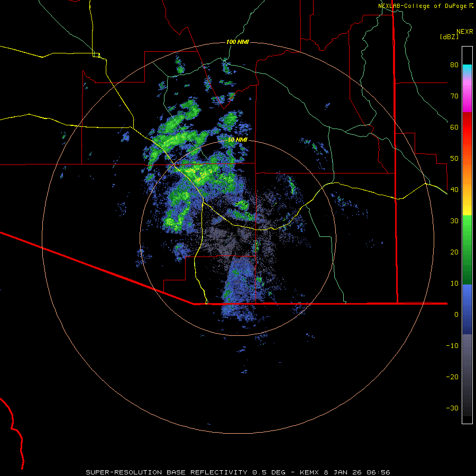Click the green band of the color scale
476x476 pixels.
[467, 250]
